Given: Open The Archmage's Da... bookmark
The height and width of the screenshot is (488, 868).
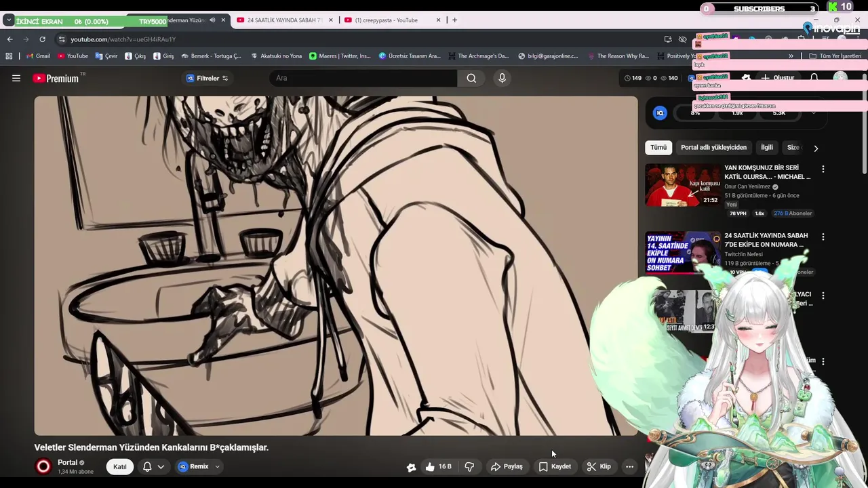Looking at the screenshot, I should coord(477,56).
